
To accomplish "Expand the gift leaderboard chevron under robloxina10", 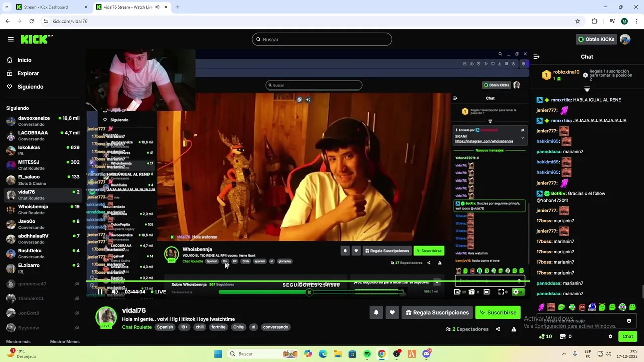I will [x=587, y=89].
